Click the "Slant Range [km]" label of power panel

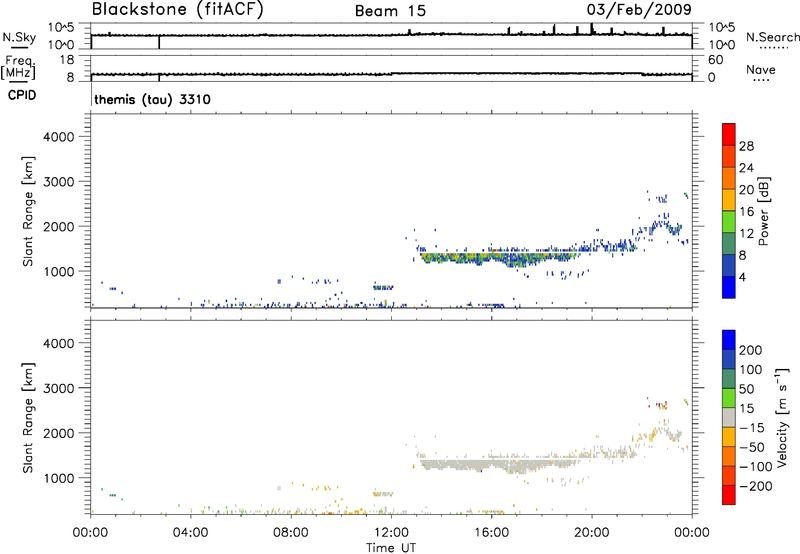pyautogui.click(x=28, y=211)
